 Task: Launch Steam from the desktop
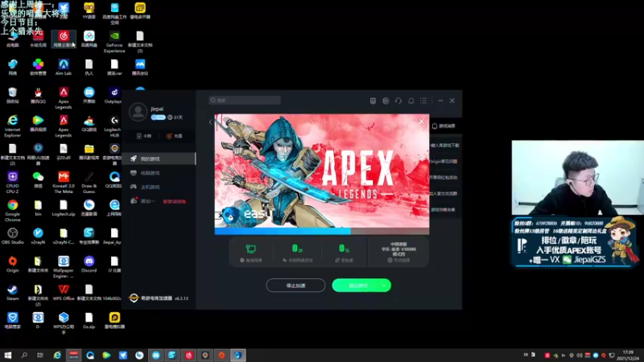pyautogui.click(x=13, y=292)
